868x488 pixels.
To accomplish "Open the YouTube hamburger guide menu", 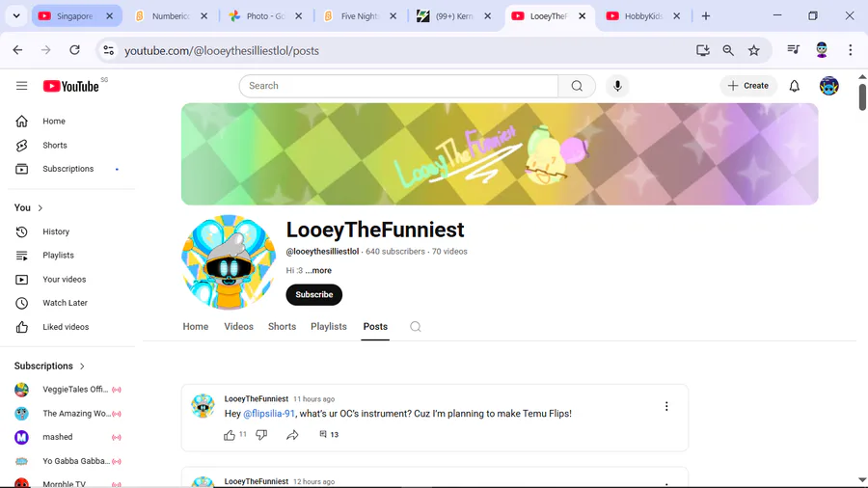I will (x=21, y=86).
